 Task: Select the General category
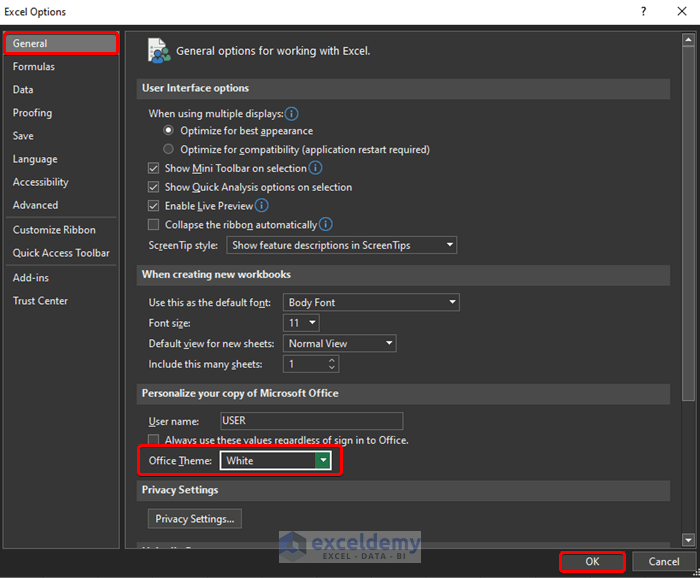point(61,43)
